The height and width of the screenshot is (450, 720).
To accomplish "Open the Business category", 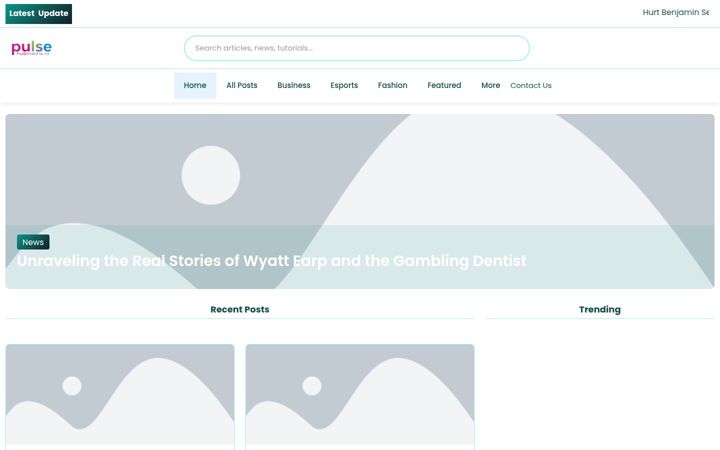I will (294, 85).
